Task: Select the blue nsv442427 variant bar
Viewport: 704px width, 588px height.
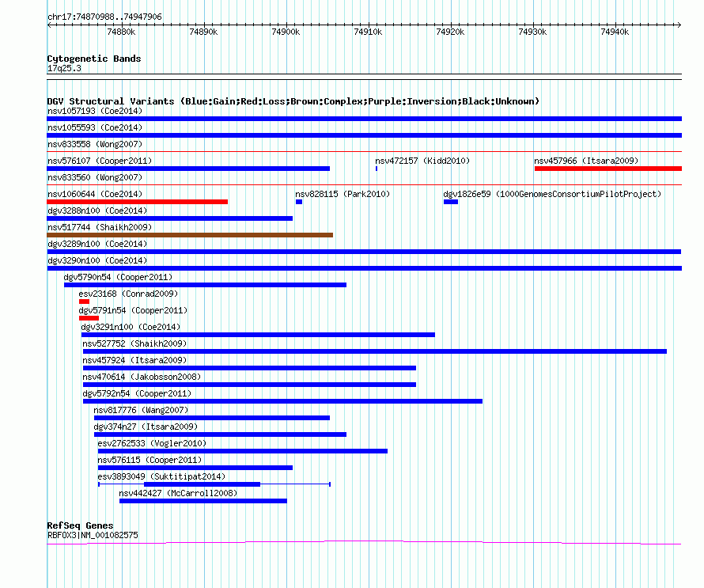Action: (x=203, y=501)
